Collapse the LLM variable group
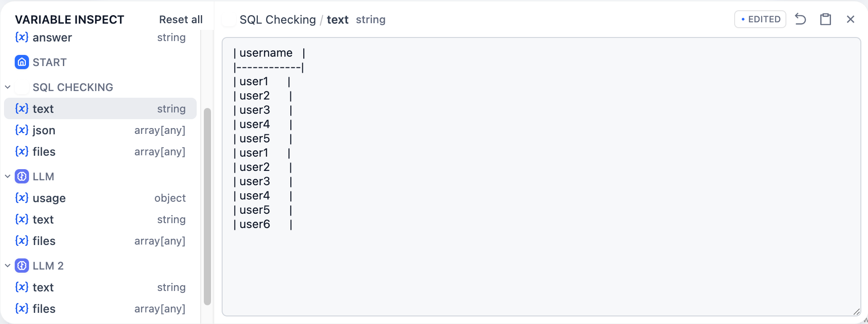 (8, 176)
